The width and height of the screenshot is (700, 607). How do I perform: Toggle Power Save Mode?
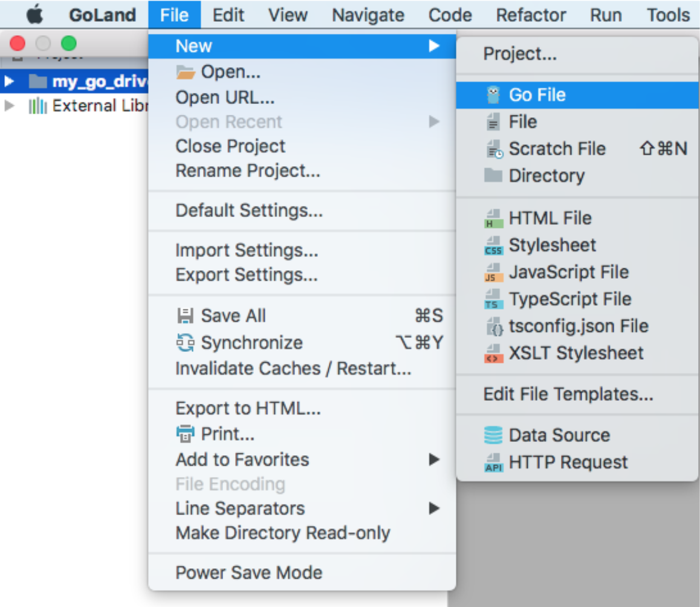pos(248,573)
